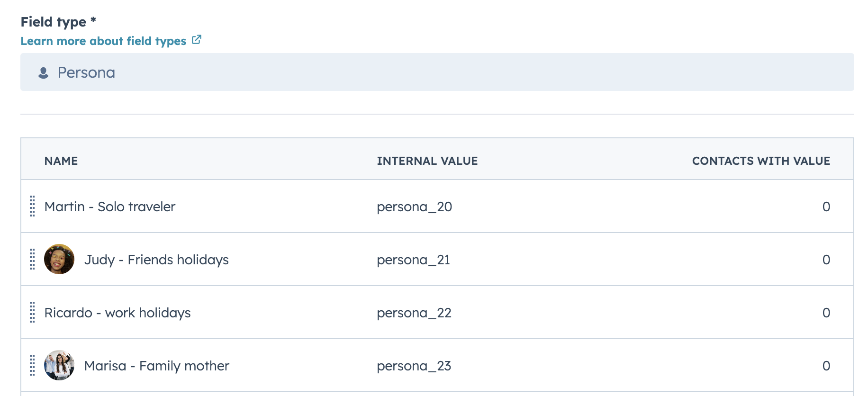Click the CONTACTS WITH VALUE header

[760, 161]
